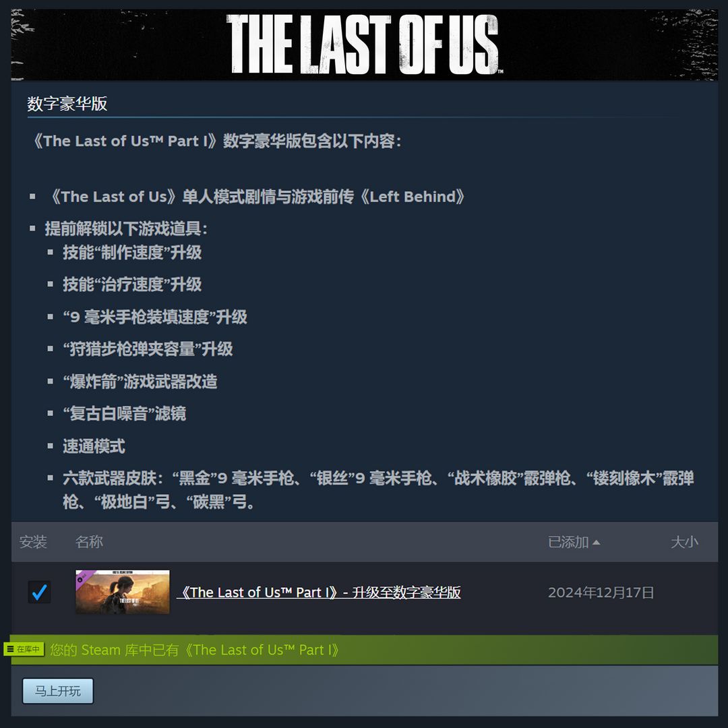This screenshot has height=728, width=728.
Task: Sort the list by 已添加 column
Action: click(x=568, y=542)
